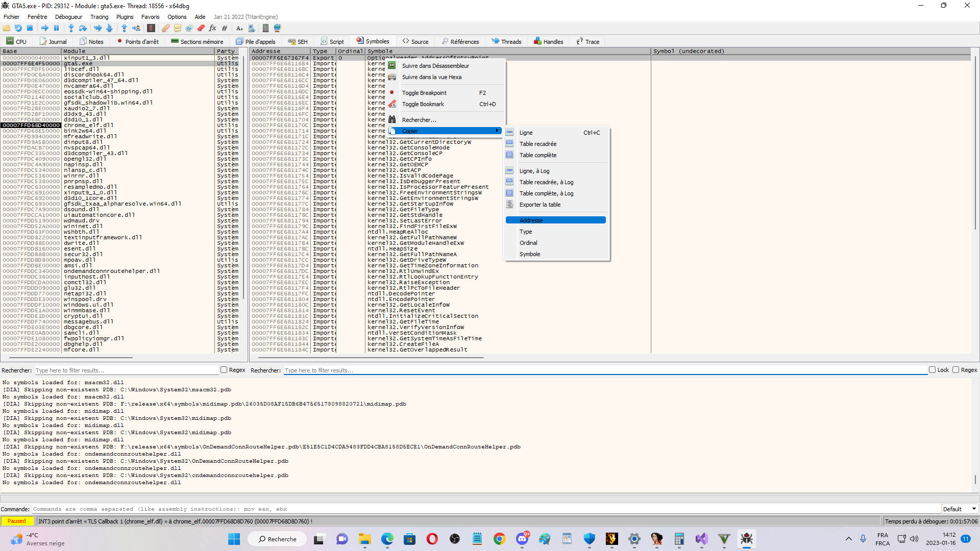Image resolution: width=980 pixels, height=551 pixels.
Task: Click the trace into toolbar icon
Action: point(98,28)
